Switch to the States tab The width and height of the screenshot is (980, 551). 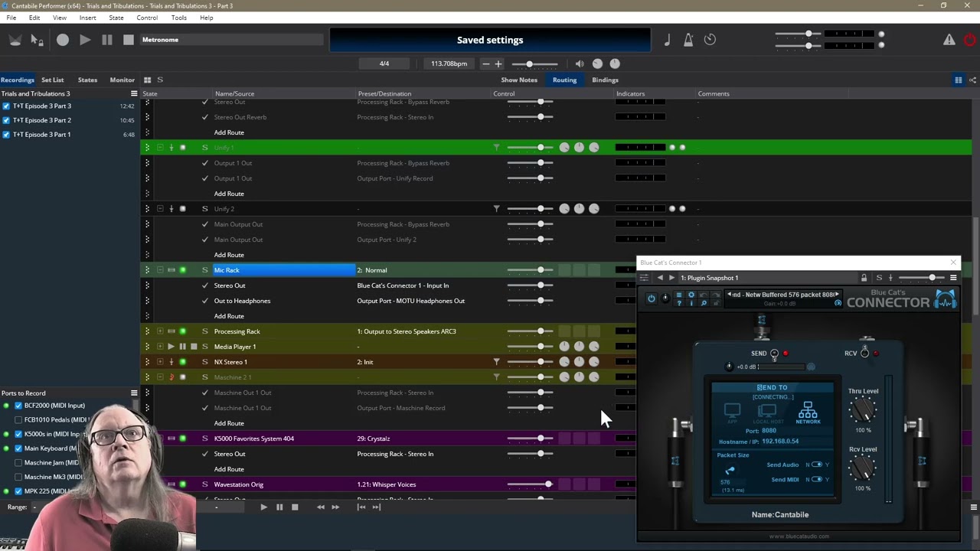[87, 80]
